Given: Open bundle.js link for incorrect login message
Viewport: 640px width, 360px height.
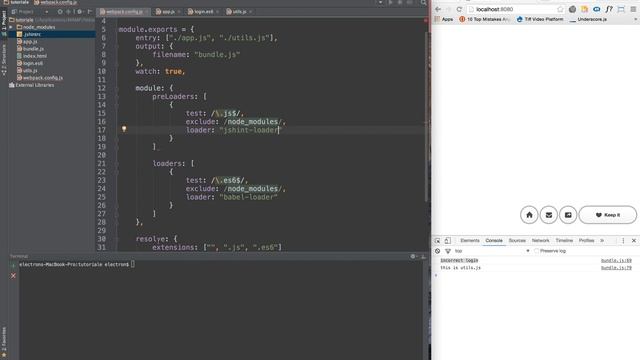Looking at the screenshot, I should click(616, 260).
